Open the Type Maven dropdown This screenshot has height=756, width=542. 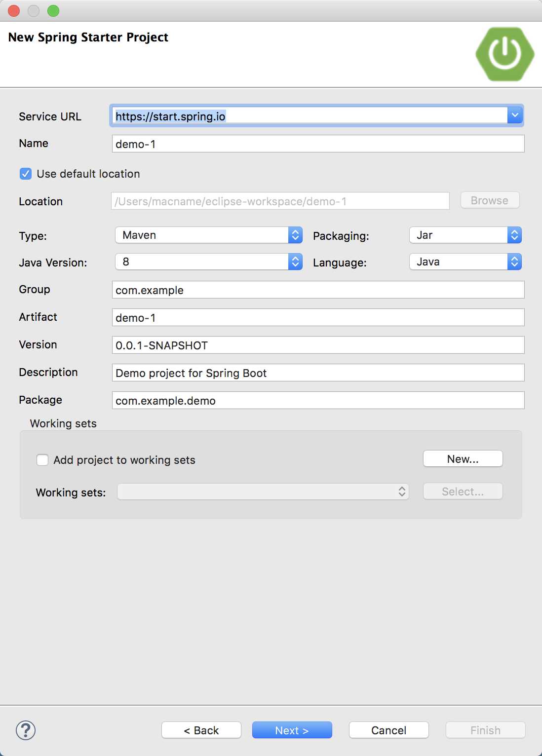[x=209, y=235]
